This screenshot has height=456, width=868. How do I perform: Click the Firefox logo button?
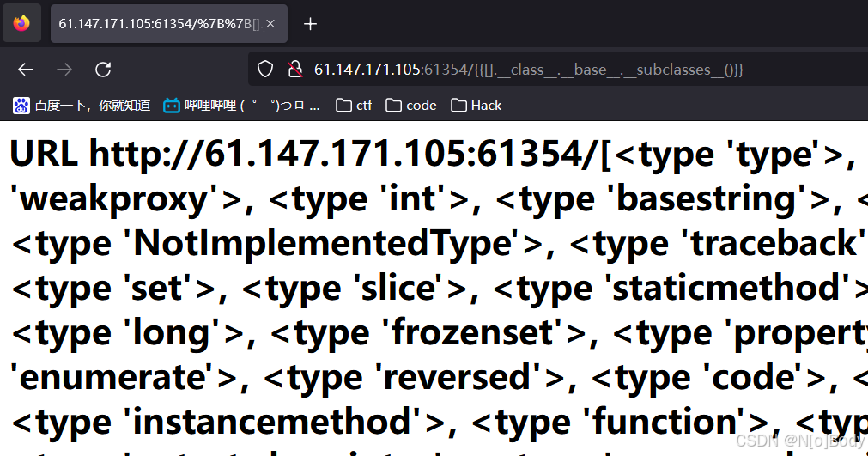[x=21, y=23]
